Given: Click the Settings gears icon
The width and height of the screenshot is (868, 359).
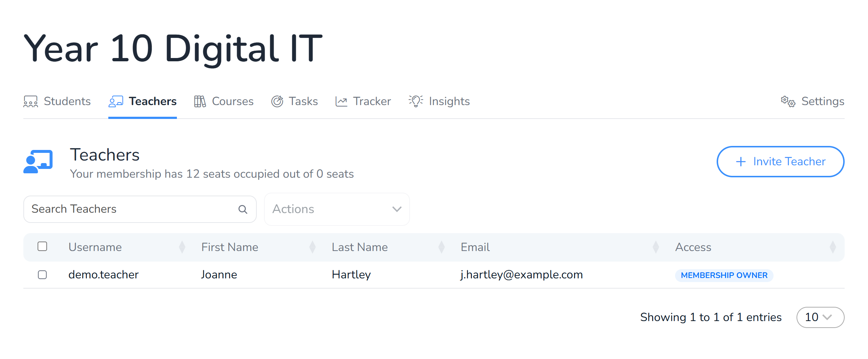Looking at the screenshot, I should click(788, 101).
